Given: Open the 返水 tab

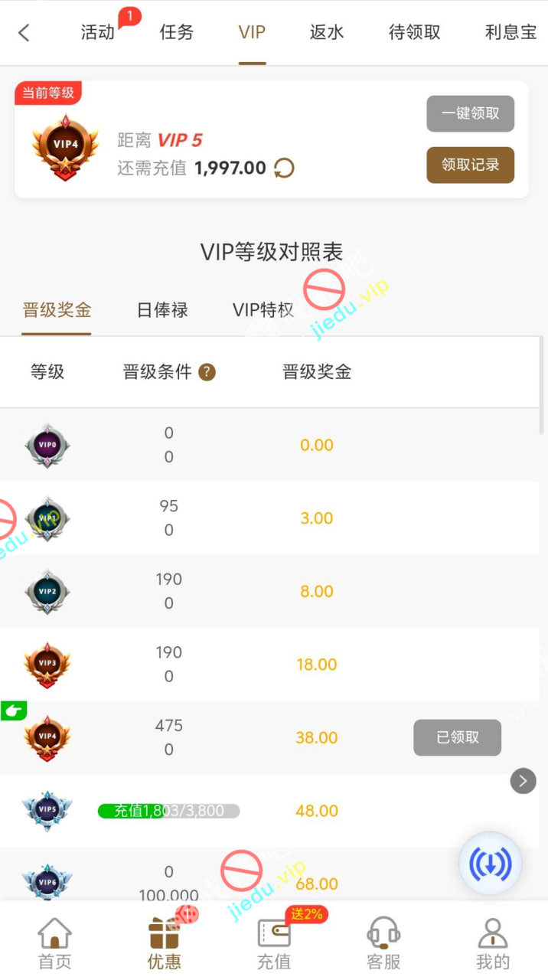Looking at the screenshot, I should point(327,32).
